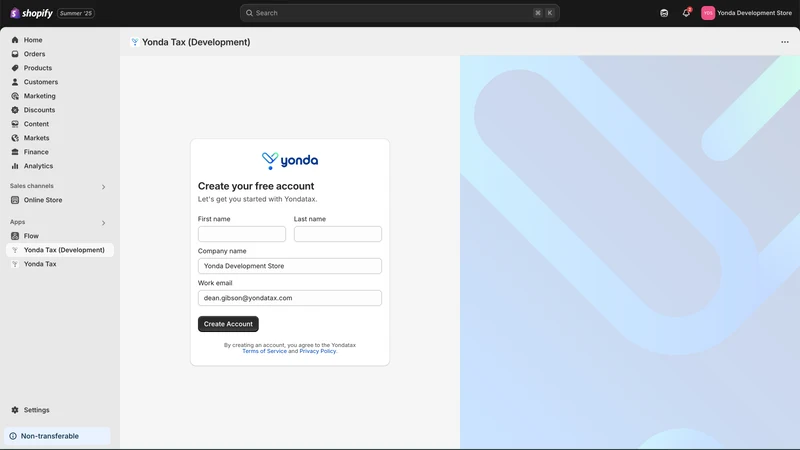The width and height of the screenshot is (800, 450).
Task: Click the Create Account button
Action: tap(228, 324)
